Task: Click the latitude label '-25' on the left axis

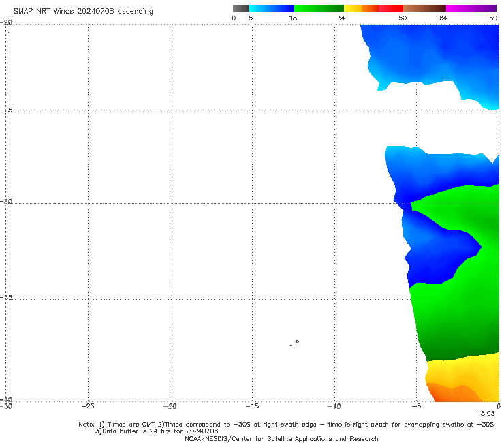Action: point(7,110)
